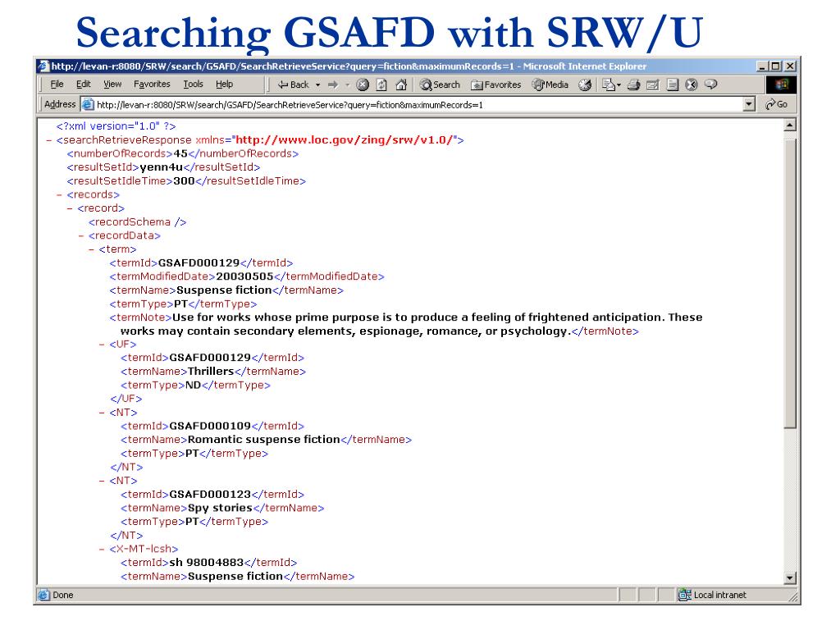The image size is (840, 630).
Task: Click the xmlns URL in red
Action: [344, 140]
